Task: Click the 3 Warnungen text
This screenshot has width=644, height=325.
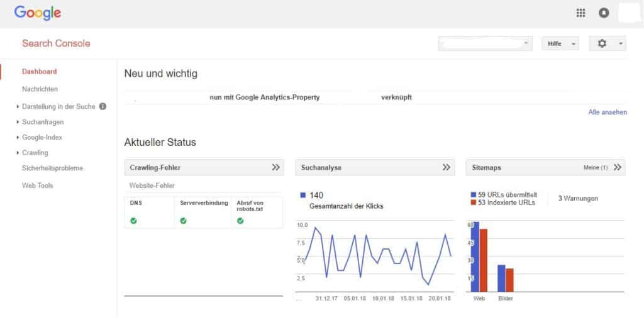Action: point(578,199)
